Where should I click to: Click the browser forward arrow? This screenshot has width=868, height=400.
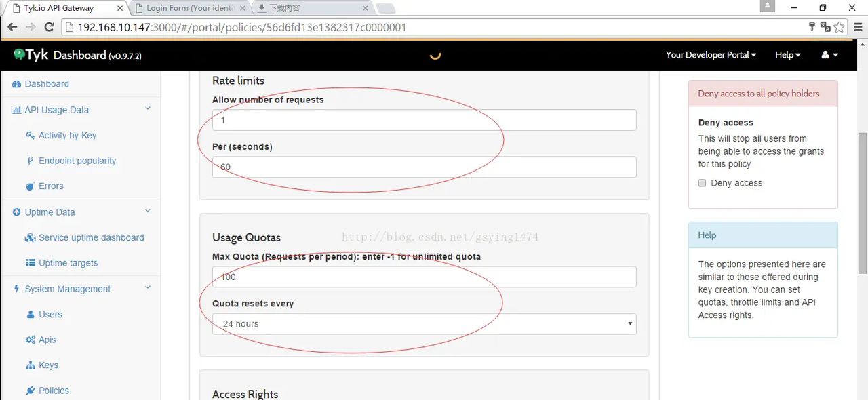[x=31, y=27]
